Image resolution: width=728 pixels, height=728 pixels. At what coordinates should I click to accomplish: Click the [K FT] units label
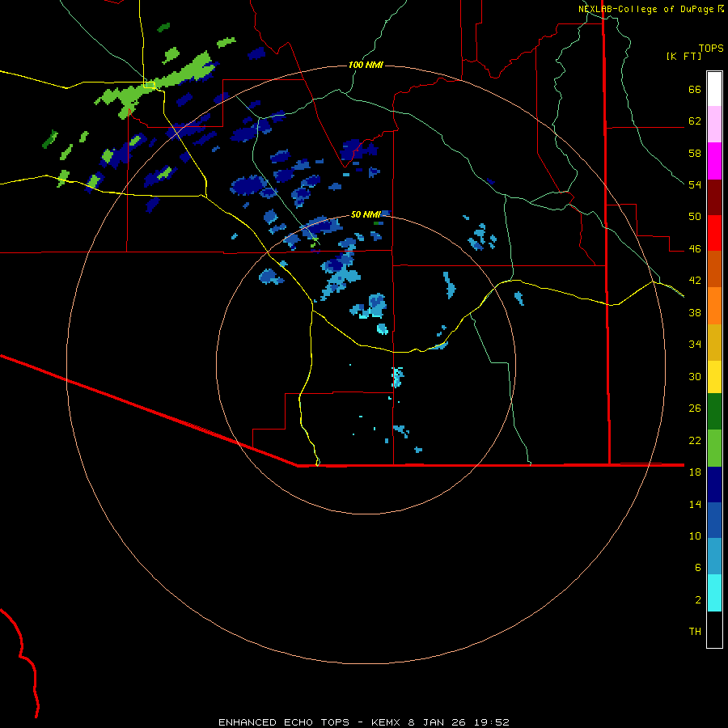pos(684,56)
